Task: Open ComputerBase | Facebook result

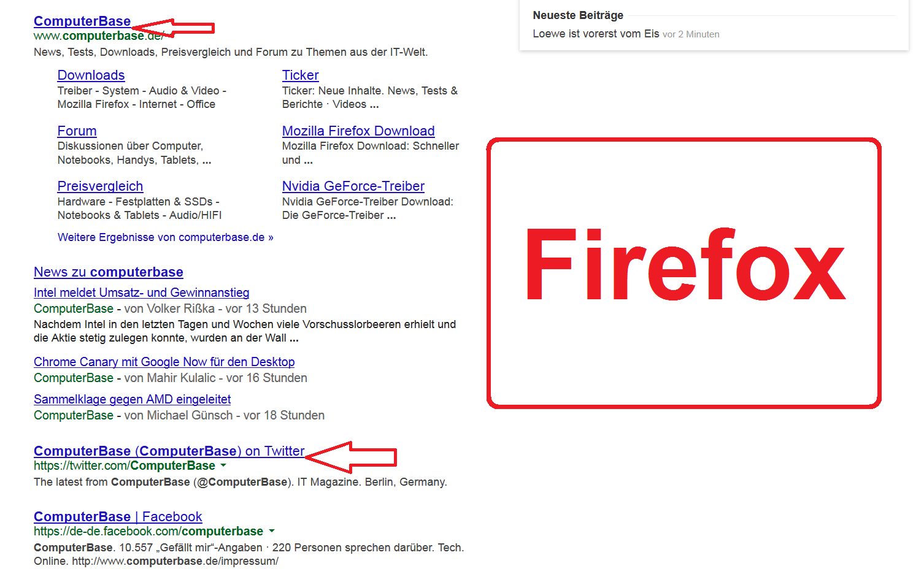Action: click(118, 517)
